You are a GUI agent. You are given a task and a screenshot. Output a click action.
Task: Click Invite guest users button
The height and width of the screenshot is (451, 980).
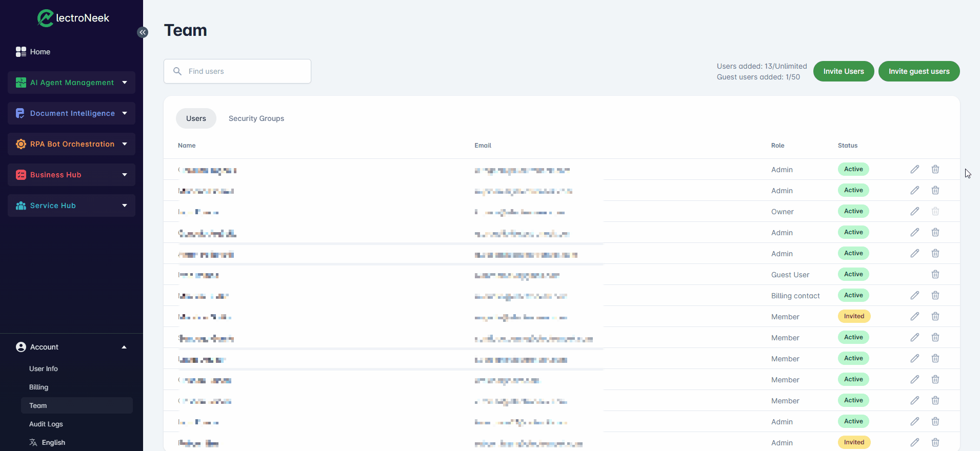point(919,71)
